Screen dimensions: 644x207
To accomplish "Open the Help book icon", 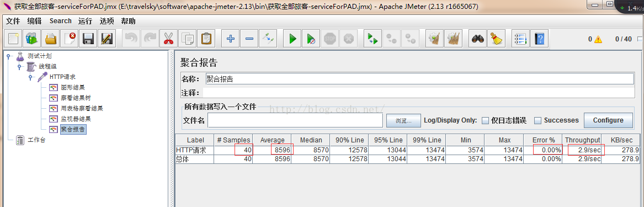I will tap(539, 39).
